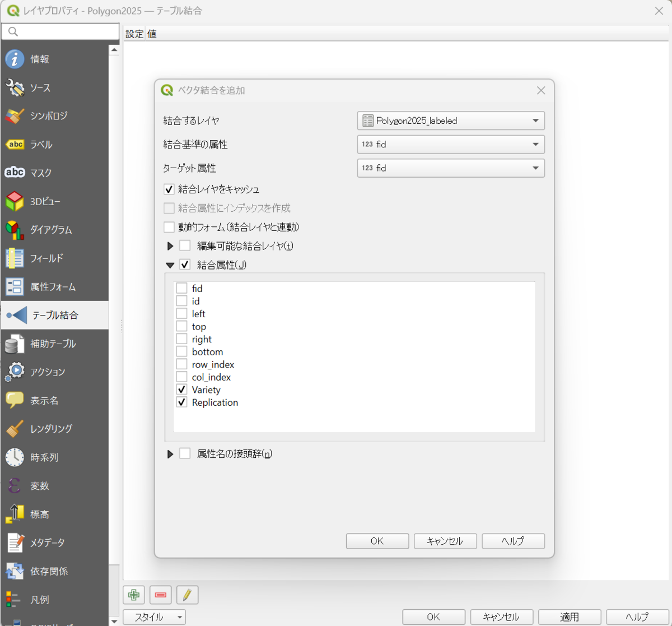This screenshot has height=626, width=672.
Task: Uncheck the Variety field checkbox
Action: pos(181,389)
